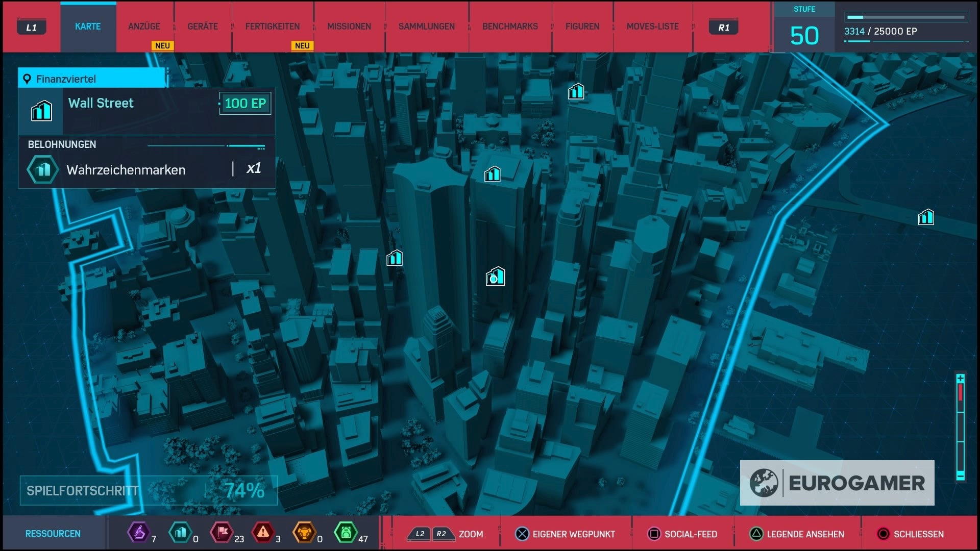This screenshot has height=551, width=980.
Task: Click the L1 shoulder button icon
Action: point(32,28)
